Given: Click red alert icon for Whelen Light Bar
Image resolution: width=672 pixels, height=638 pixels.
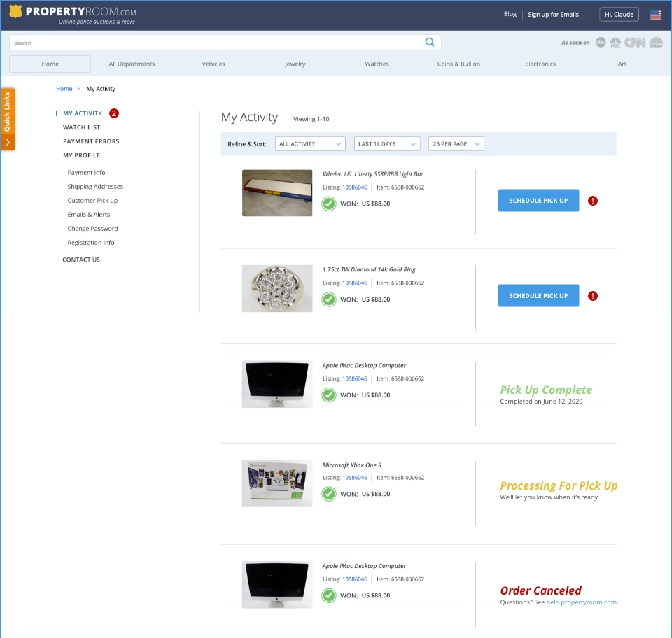Looking at the screenshot, I should point(593,201).
